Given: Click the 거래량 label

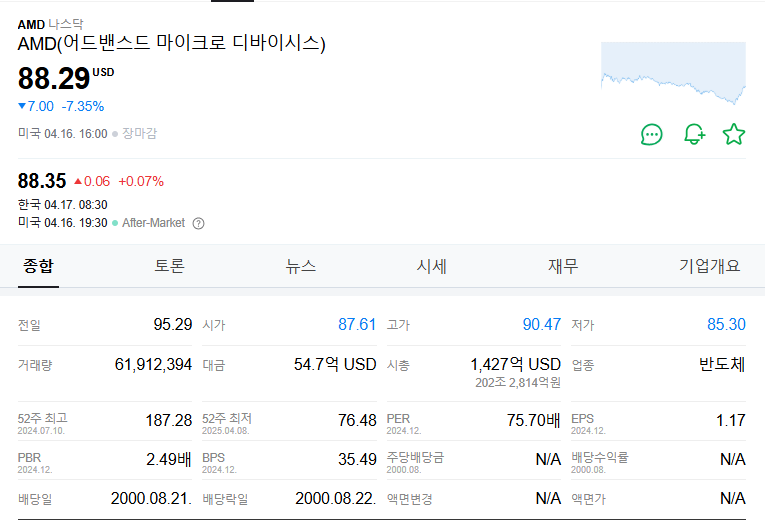Looking at the screenshot, I should click(35, 365).
